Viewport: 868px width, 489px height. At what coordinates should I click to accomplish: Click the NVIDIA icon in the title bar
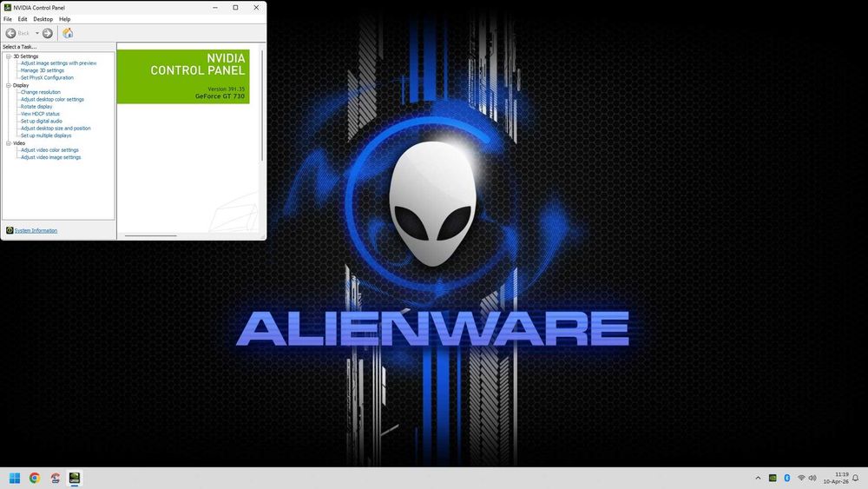[x=7, y=7]
